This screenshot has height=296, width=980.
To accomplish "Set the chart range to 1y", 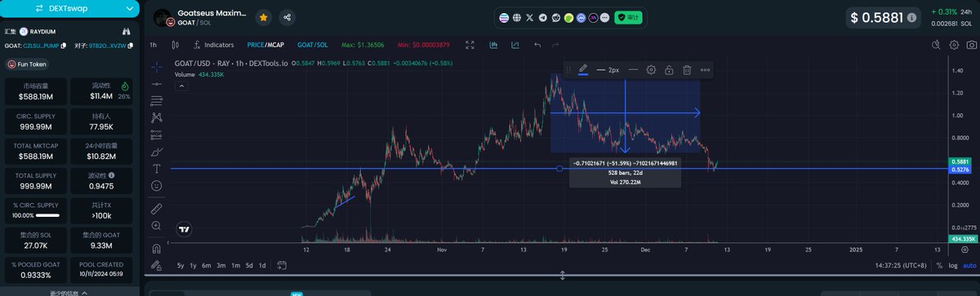I will pos(193,266).
